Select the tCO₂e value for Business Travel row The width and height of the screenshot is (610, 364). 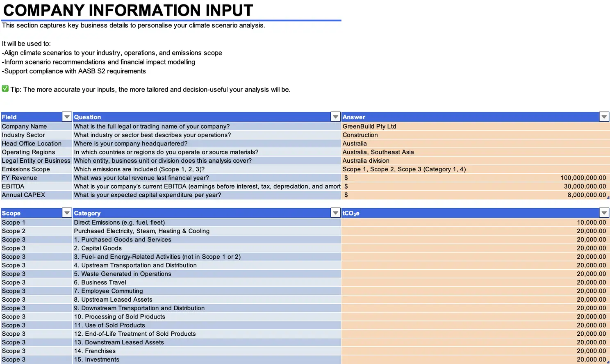(476, 282)
